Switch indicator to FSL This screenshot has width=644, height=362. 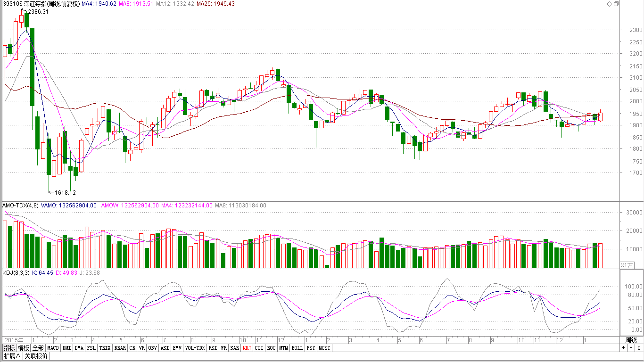point(91,348)
